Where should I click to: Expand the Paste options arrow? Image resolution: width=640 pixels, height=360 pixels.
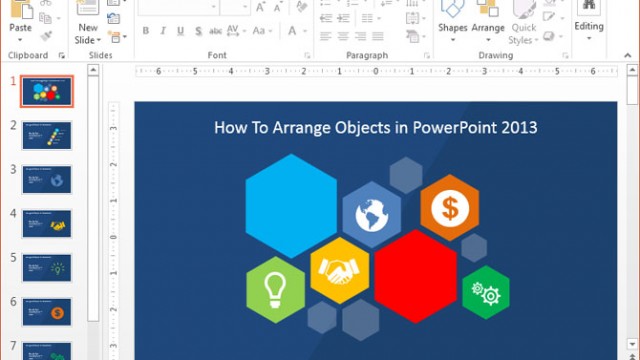[20, 40]
